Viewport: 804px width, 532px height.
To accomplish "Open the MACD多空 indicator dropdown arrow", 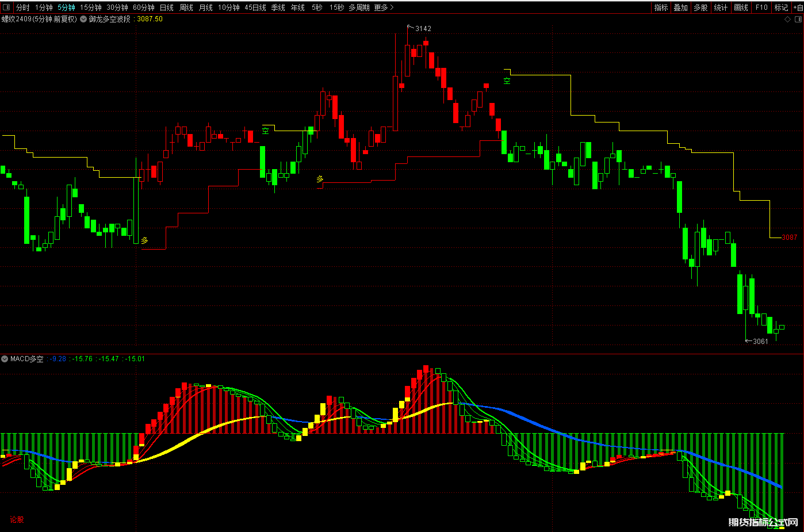I will tap(5, 359).
